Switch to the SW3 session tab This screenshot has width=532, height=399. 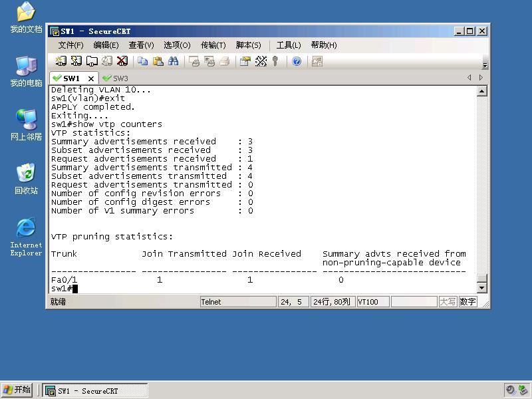tap(115, 78)
